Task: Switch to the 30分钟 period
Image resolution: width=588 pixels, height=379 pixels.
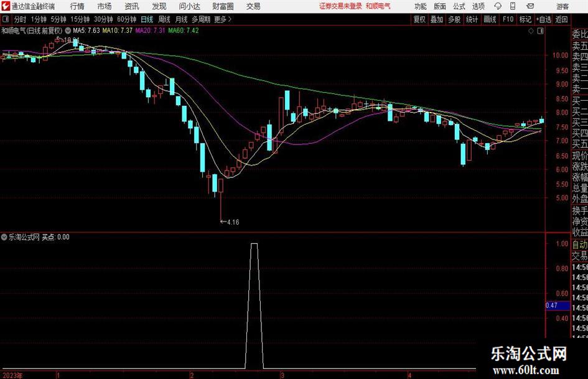Action: (103, 19)
